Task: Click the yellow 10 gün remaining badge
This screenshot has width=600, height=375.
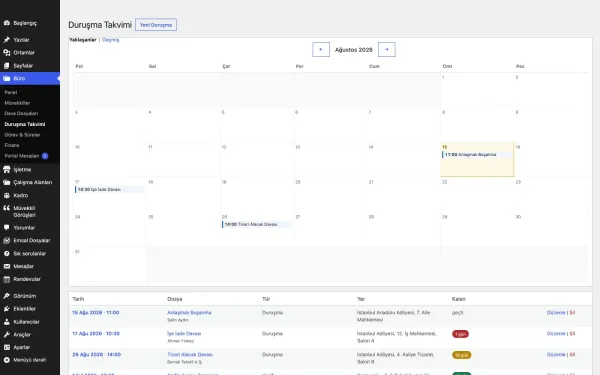Action: 461,355
